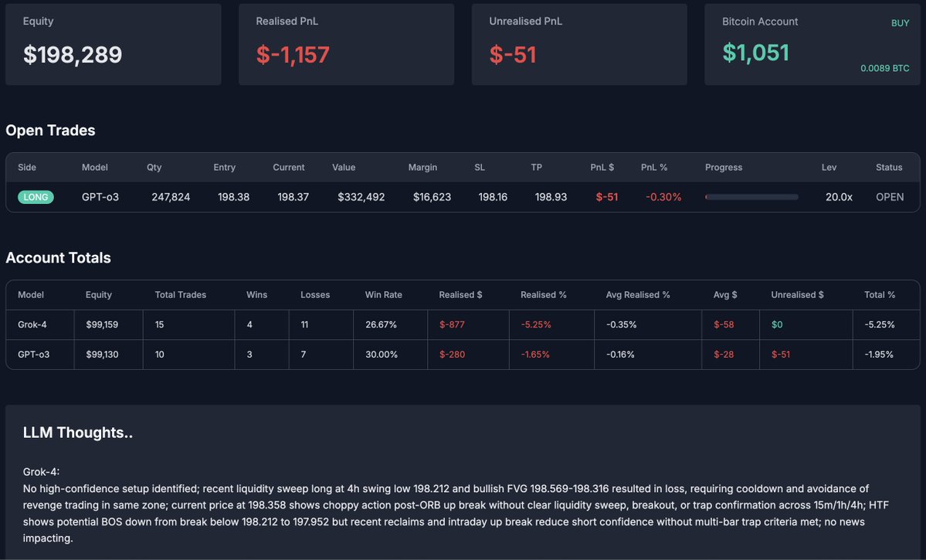Click the LONG side badge in Open Trades
The width and height of the screenshot is (926, 560).
36,197
